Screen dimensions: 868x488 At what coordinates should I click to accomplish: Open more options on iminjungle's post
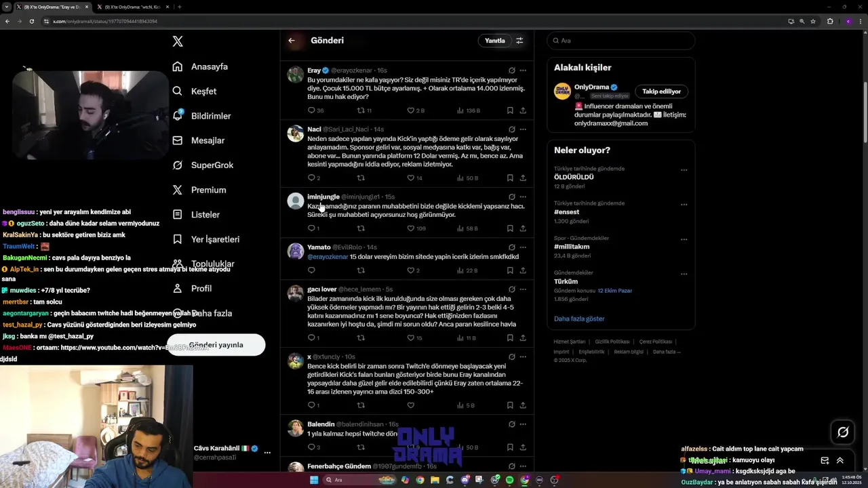[x=523, y=197]
